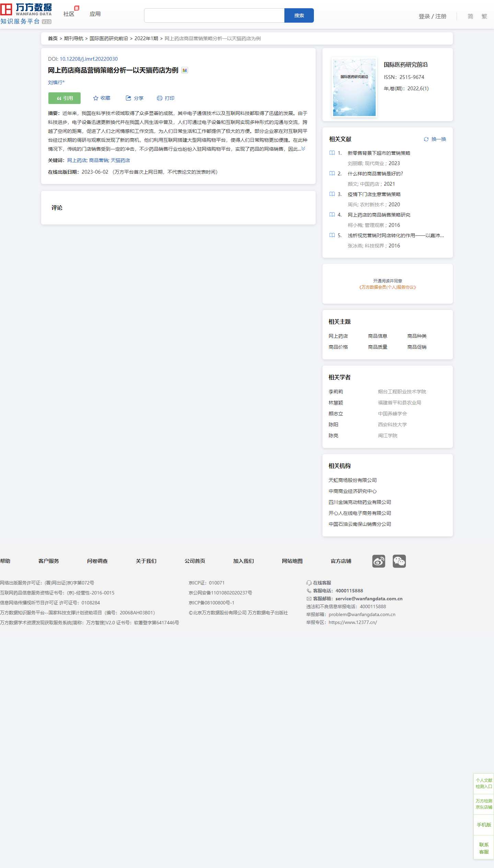Click the WeChat icon in footer

399,561
